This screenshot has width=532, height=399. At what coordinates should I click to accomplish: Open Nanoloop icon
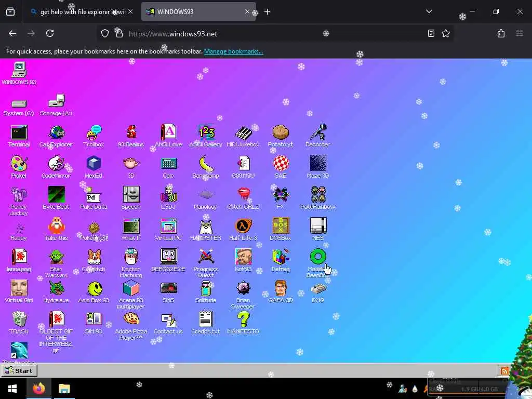pyautogui.click(x=206, y=198)
